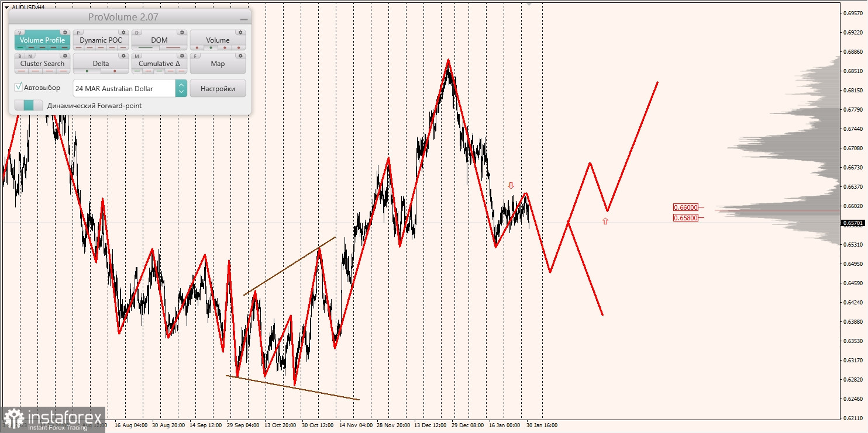Viewport: 868px width, 433px height.
Task: Collapse the ProVolume 2.07 panel
Action: click(x=243, y=19)
